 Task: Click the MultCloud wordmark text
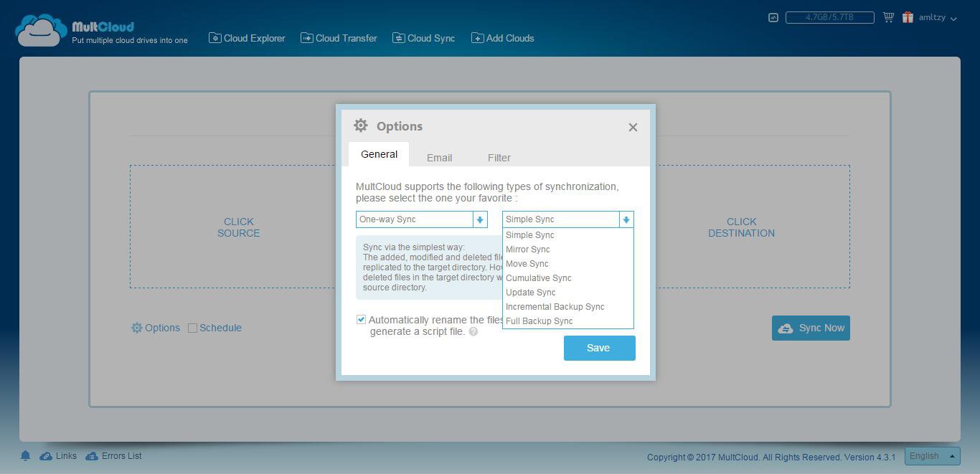pos(103,27)
